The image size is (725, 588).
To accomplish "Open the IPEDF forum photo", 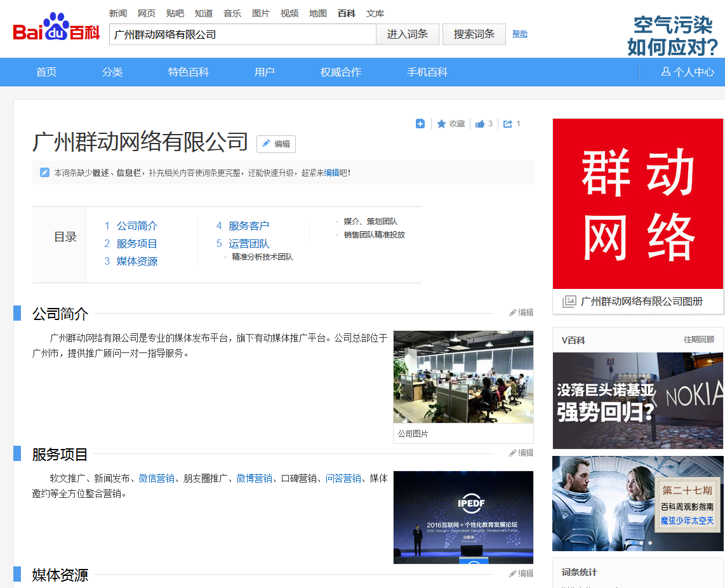I will (x=463, y=518).
